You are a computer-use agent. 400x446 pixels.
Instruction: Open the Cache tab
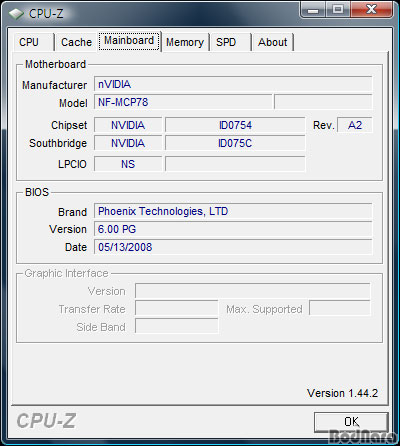click(x=76, y=42)
